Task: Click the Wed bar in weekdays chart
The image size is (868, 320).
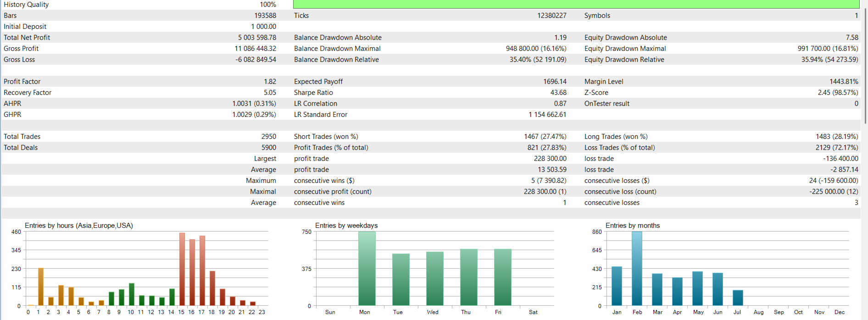Action: 435,279
